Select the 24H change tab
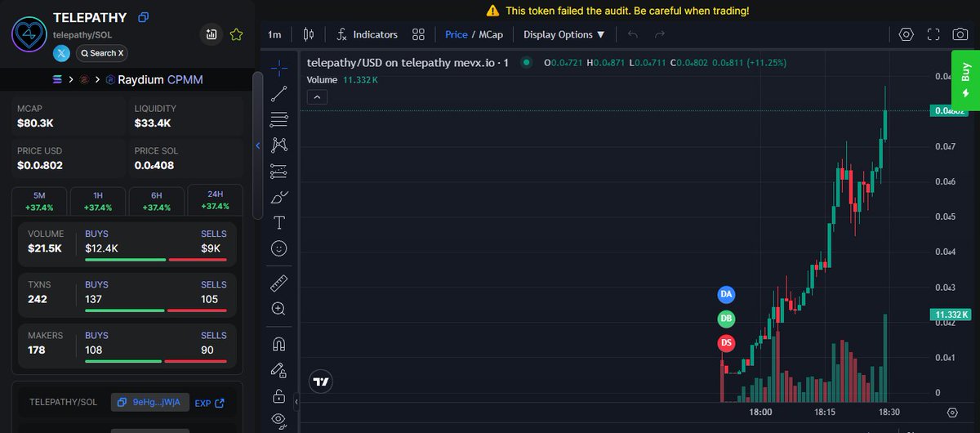980x433 pixels. pos(215,201)
